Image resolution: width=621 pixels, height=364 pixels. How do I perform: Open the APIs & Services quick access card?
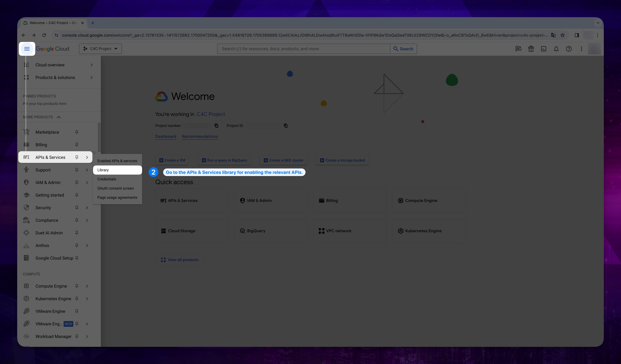click(x=192, y=201)
